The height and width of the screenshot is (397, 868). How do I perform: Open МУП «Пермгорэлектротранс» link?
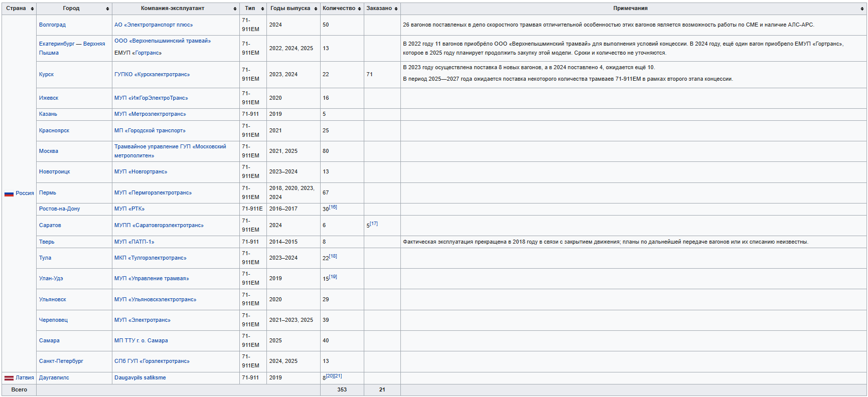pos(153,192)
